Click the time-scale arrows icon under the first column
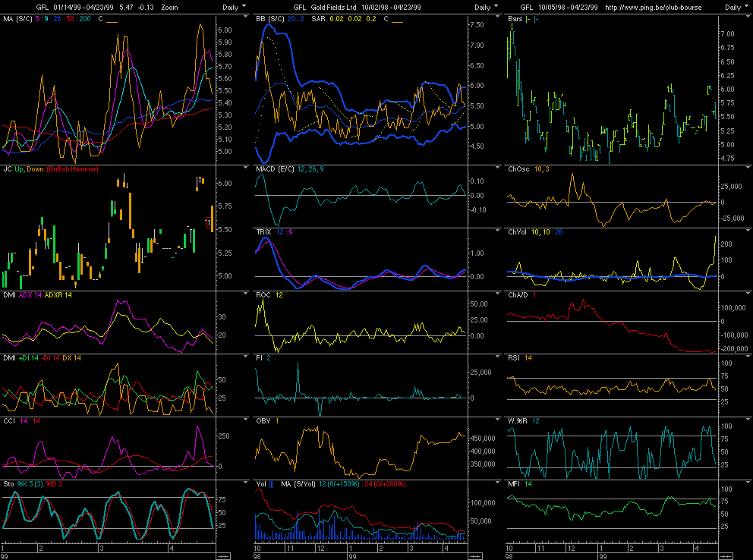753x560 pixels. click(x=223, y=556)
